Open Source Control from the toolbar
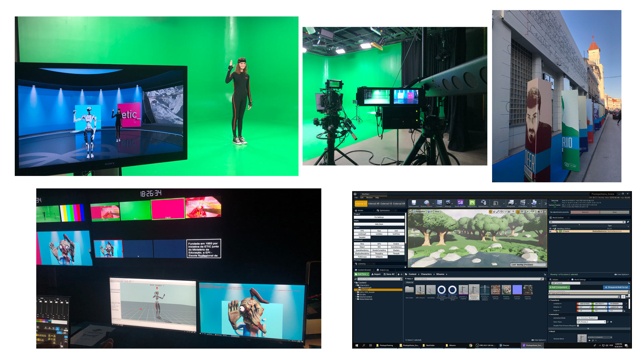Image resolution: width=644 pixels, height=362 pixels. [x=426, y=203]
